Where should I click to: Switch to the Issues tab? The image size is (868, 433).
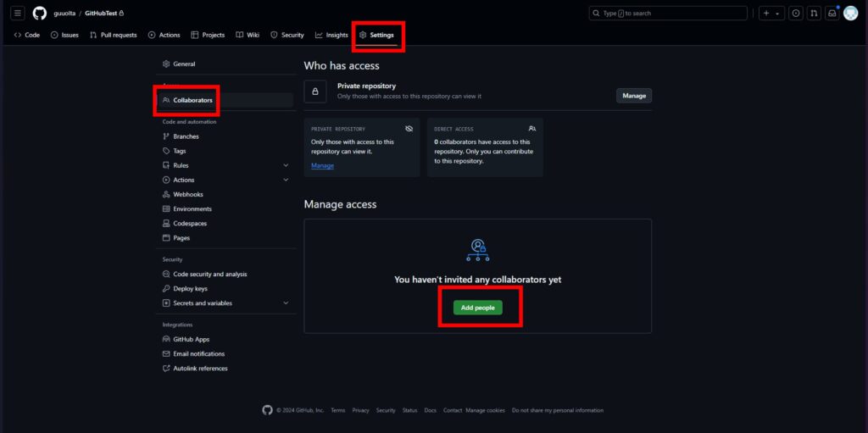pos(64,35)
